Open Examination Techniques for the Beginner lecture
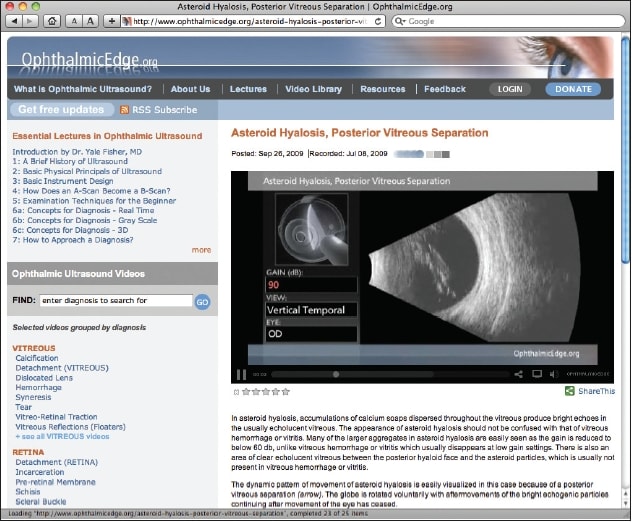Viewport: 632px width, 522px height. (94, 201)
